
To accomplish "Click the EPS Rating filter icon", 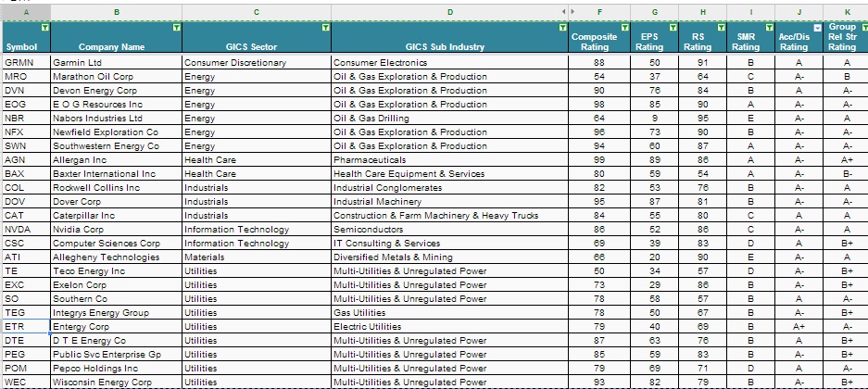I will pyautogui.click(x=673, y=28).
